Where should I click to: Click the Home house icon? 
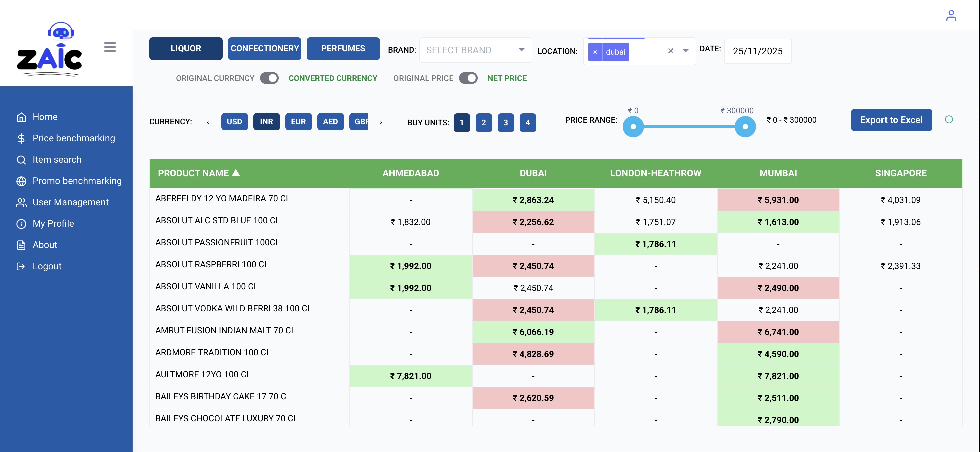pos(21,117)
